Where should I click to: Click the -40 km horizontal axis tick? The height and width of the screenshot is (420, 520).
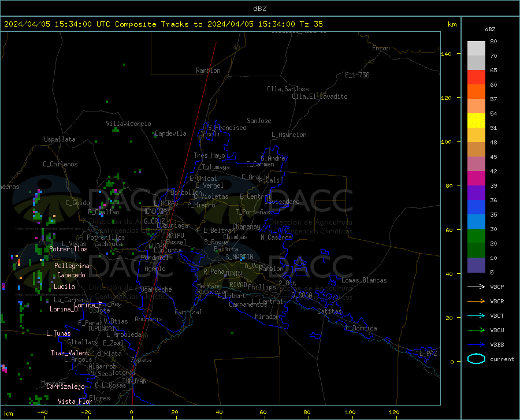[42, 412]
